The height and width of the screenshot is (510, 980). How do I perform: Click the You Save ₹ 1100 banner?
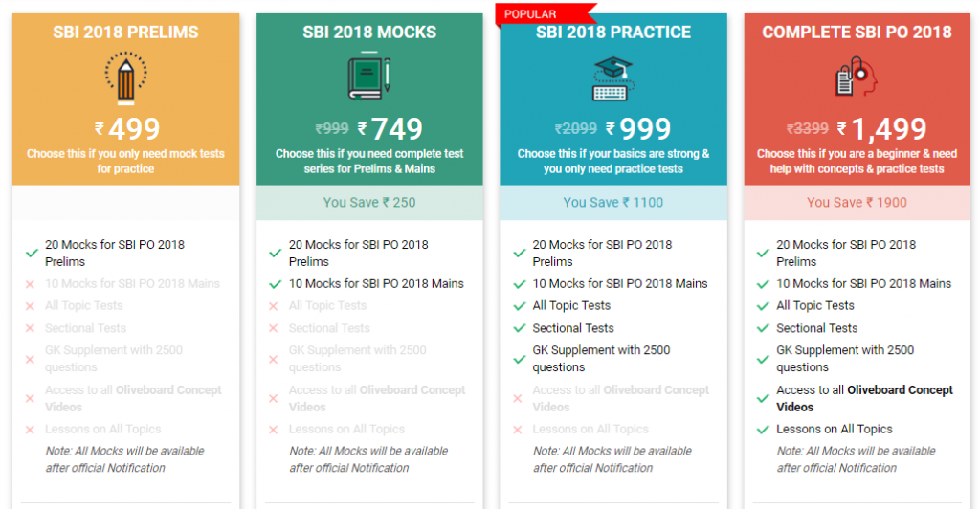click(613, 203)
